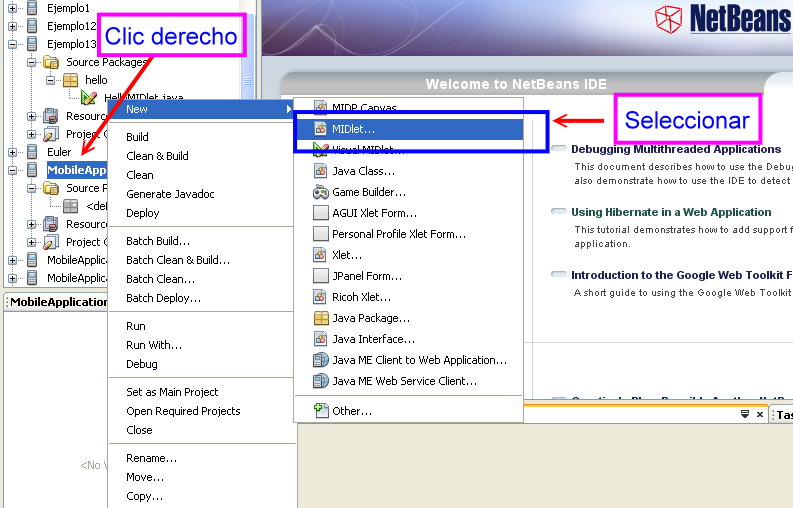The image size is (793, 508).
Task: Click the Ejemplo1 project phone icon
Action: 32,8
